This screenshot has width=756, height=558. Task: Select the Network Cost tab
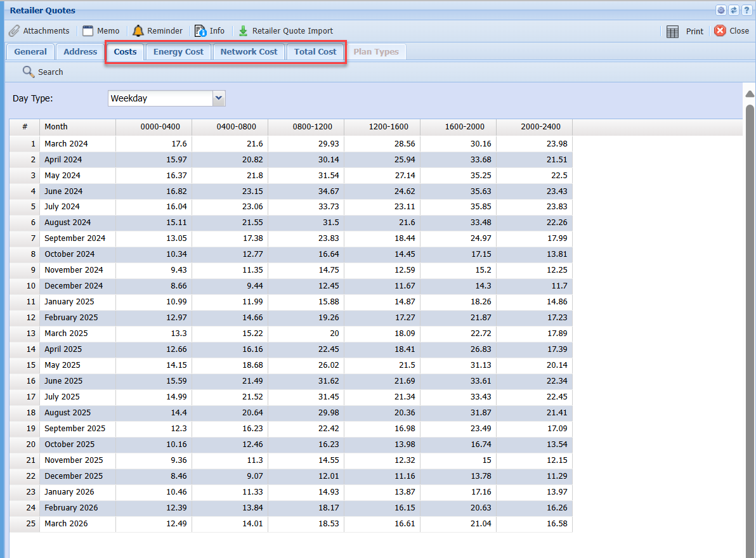(x=249, y=52)
